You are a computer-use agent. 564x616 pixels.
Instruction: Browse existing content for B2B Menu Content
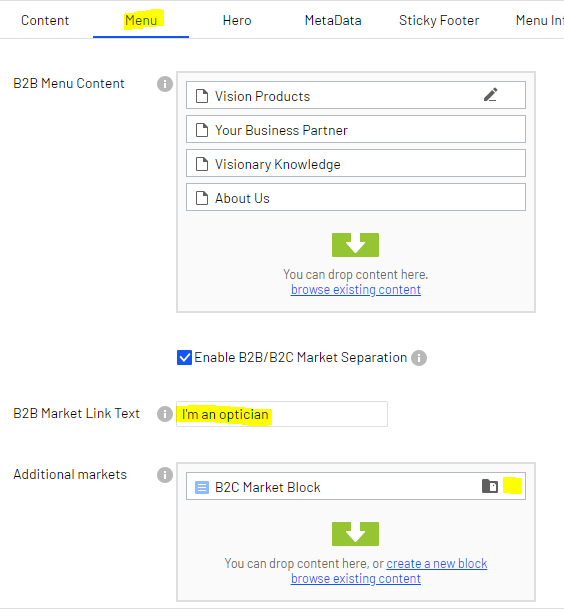(356, 290)
